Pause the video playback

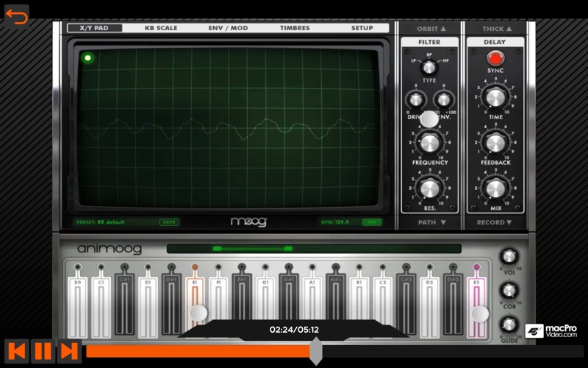pos(43,351)
